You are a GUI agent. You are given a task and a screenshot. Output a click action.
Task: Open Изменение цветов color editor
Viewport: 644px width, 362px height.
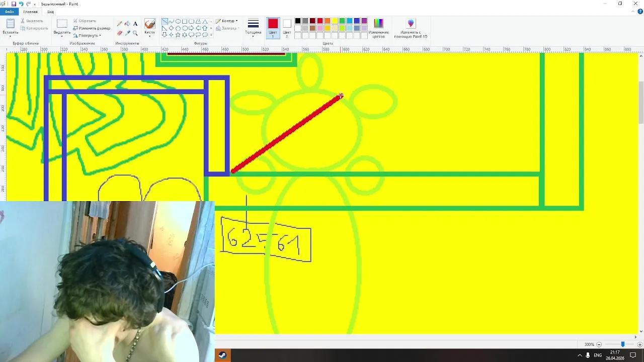pyautogui.click(x=378, y=28)
